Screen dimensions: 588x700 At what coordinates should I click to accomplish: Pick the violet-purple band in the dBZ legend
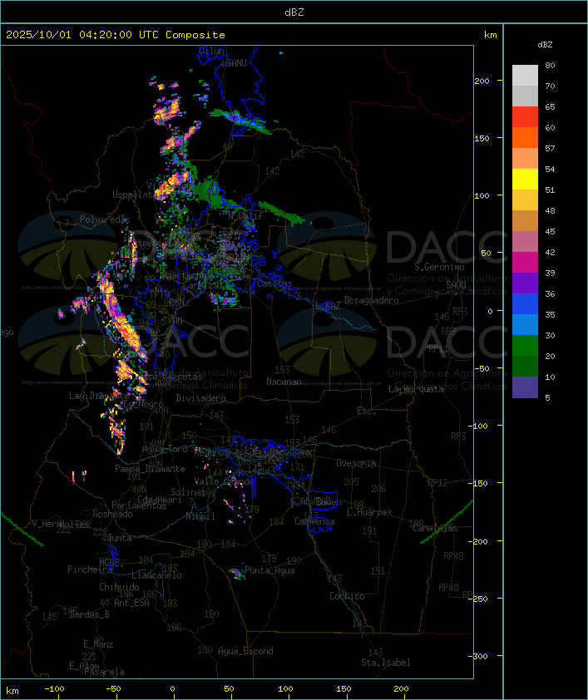point(525,283)
